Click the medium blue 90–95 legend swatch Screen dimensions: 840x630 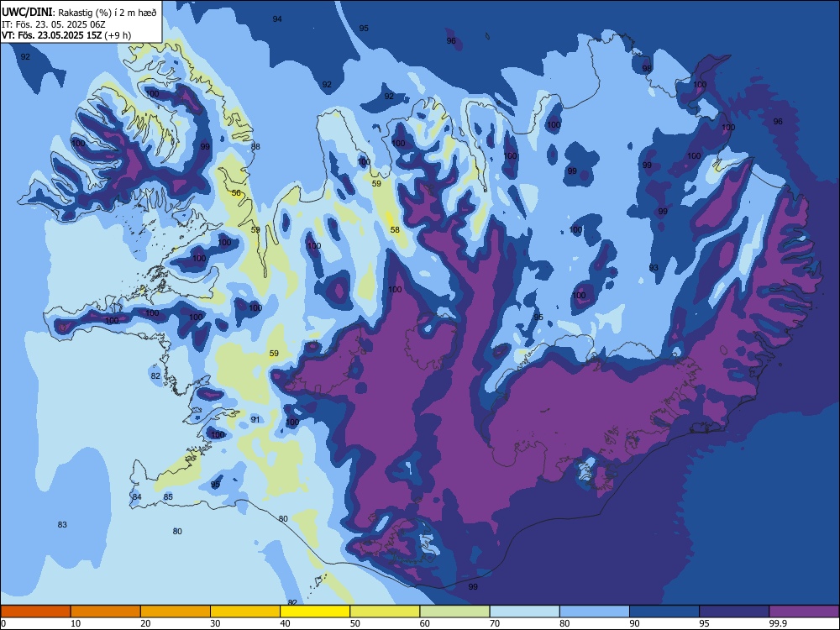click(x=664, y=612)
